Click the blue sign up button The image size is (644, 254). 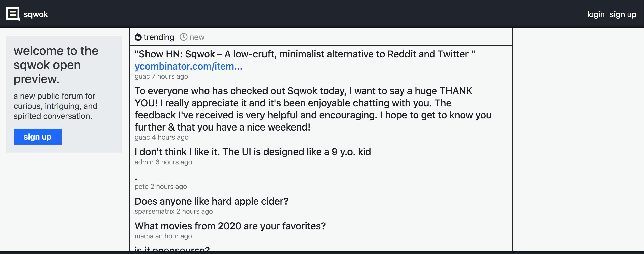38,137
